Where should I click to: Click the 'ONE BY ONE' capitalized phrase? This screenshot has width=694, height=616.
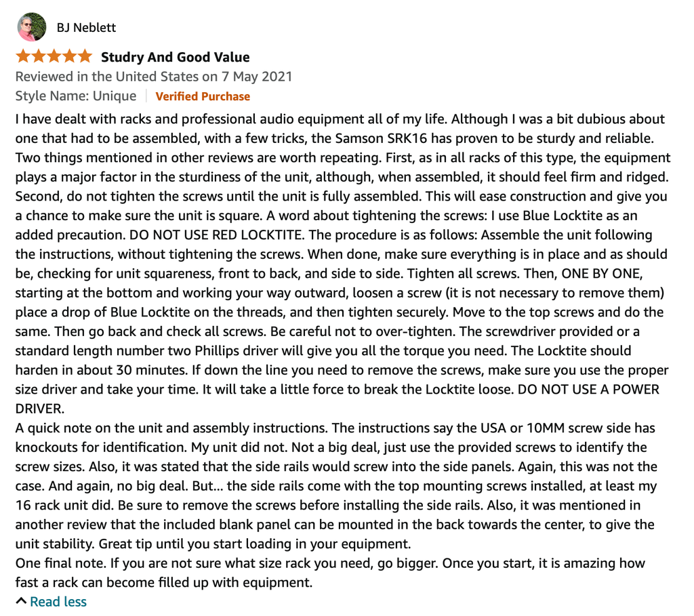pyautogui.click(x=602, y=274)
